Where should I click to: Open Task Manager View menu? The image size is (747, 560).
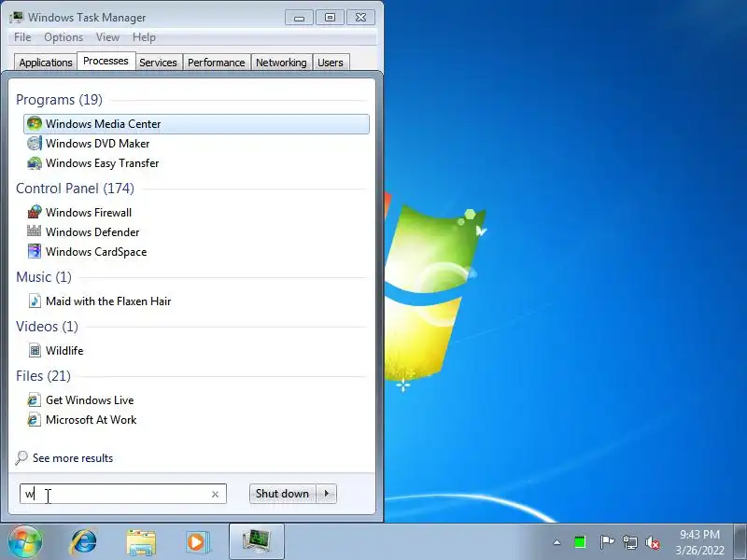pos(107,37)
